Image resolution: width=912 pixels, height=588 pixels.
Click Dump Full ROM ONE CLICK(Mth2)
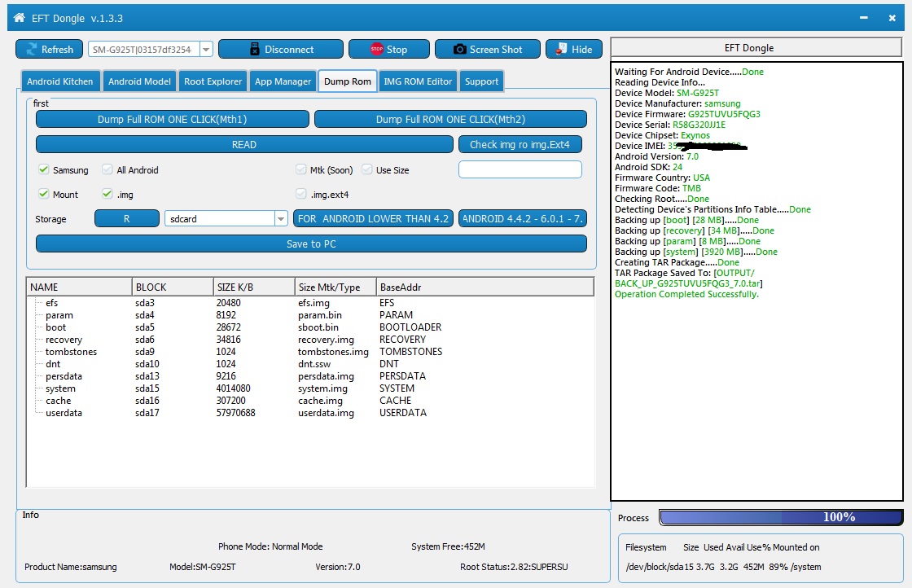click(x=450, y=119)
